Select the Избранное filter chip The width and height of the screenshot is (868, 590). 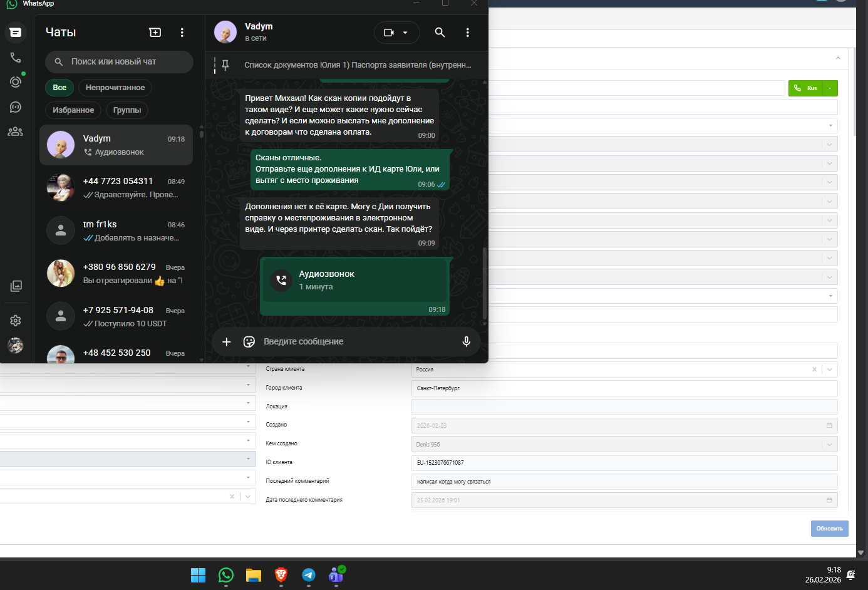pyautogui.click(x=73, y=110)
